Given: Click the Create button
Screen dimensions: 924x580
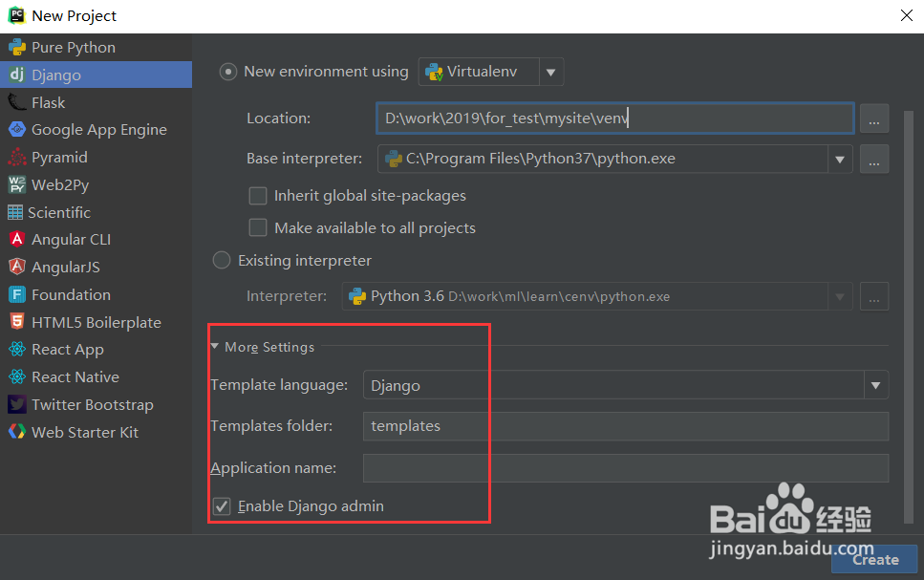Looking at the screenshot, I should (874, 559).
